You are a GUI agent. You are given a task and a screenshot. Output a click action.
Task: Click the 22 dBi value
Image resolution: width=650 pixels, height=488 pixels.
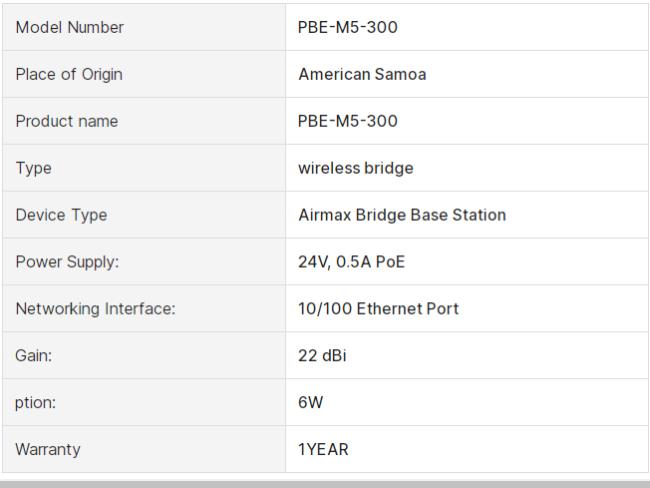point(322,356)
